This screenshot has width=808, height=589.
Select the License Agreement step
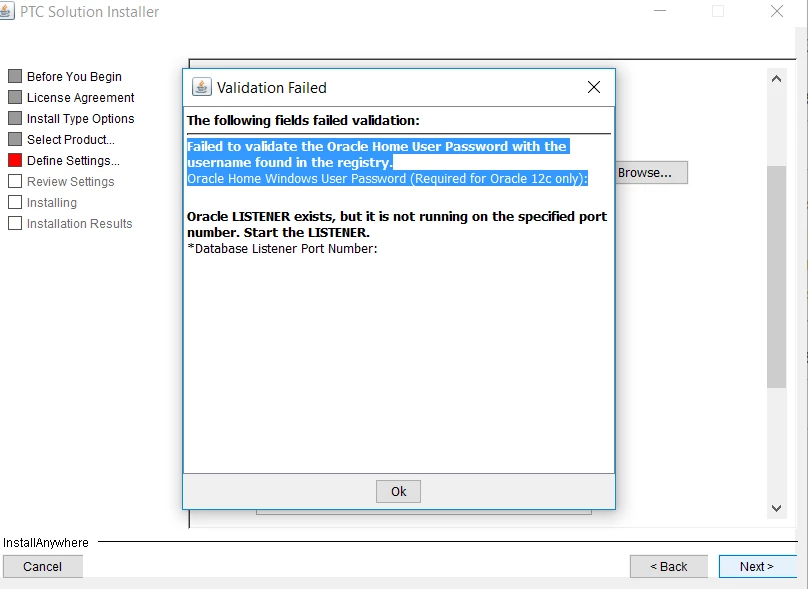[x=80, y=97]
